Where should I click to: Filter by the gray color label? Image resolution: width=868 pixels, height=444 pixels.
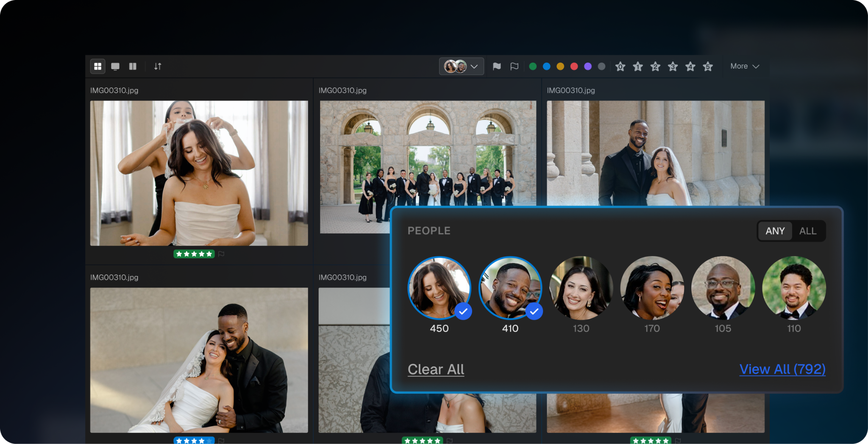[601, 66]
